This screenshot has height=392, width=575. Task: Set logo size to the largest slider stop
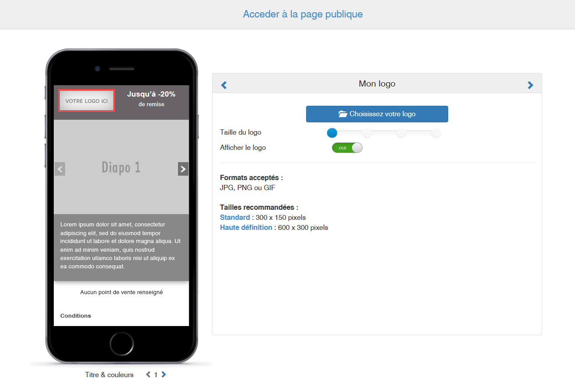coord(436,133)
